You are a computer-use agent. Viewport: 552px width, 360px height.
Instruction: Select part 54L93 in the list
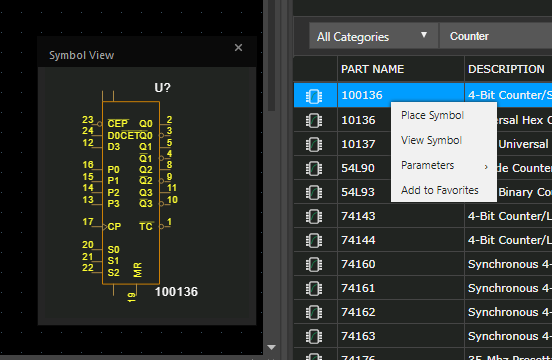pos(358,192)
